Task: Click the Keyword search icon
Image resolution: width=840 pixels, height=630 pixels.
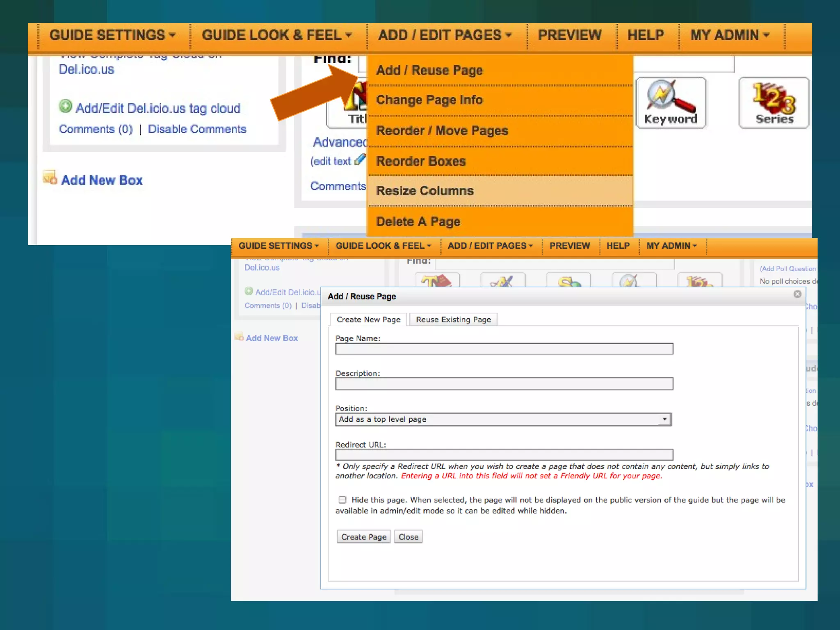Action: pos(671,103)
